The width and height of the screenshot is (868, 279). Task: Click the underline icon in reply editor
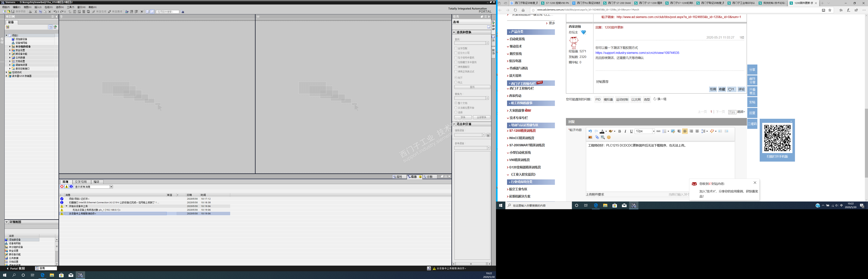tap(631, 131)
